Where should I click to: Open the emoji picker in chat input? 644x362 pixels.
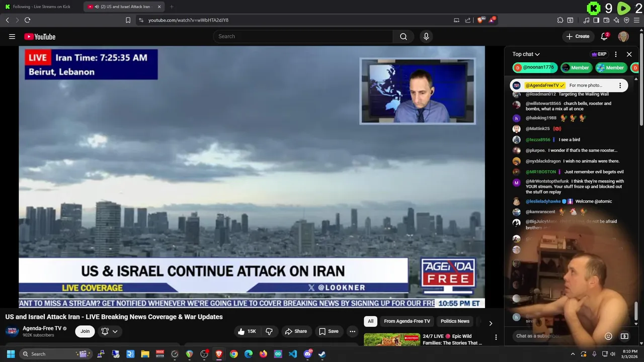pos(608,336)
